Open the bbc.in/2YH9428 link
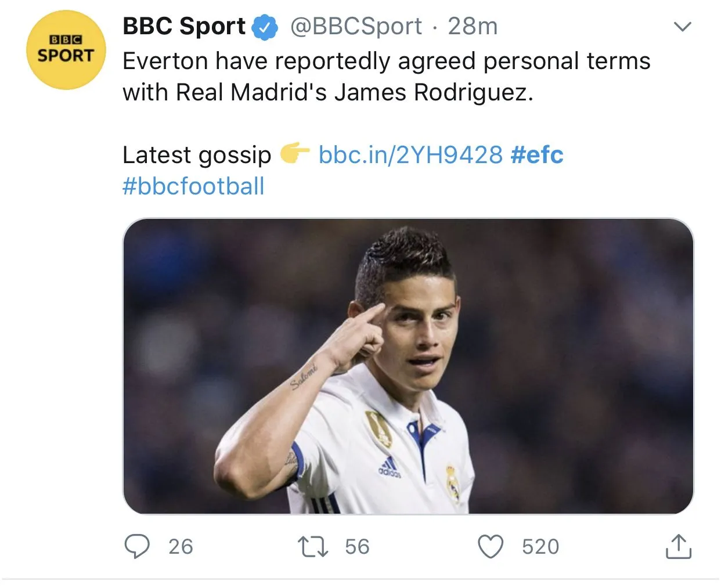The image size is (721, 588). [410, 155]
